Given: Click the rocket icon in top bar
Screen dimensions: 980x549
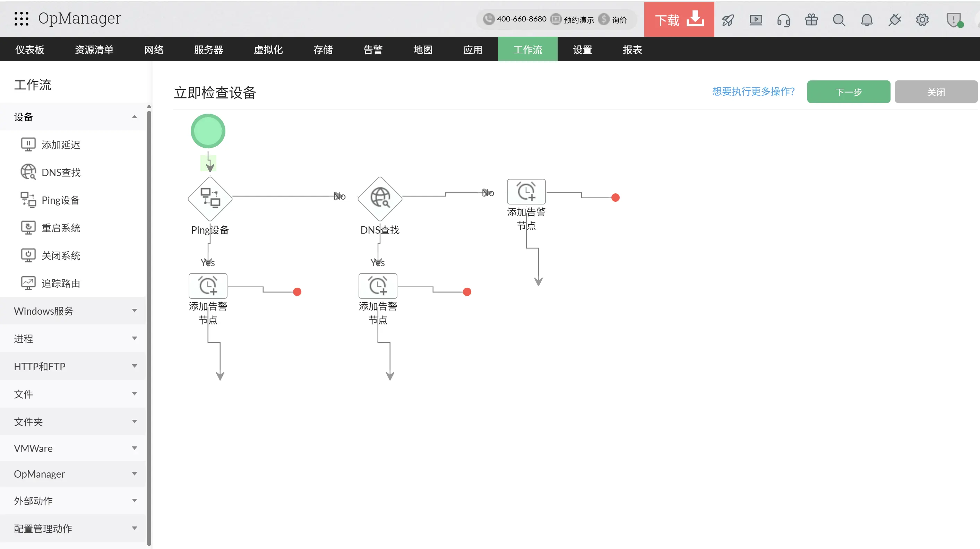Looking at the screenshot, I should (x=728, y=20).
